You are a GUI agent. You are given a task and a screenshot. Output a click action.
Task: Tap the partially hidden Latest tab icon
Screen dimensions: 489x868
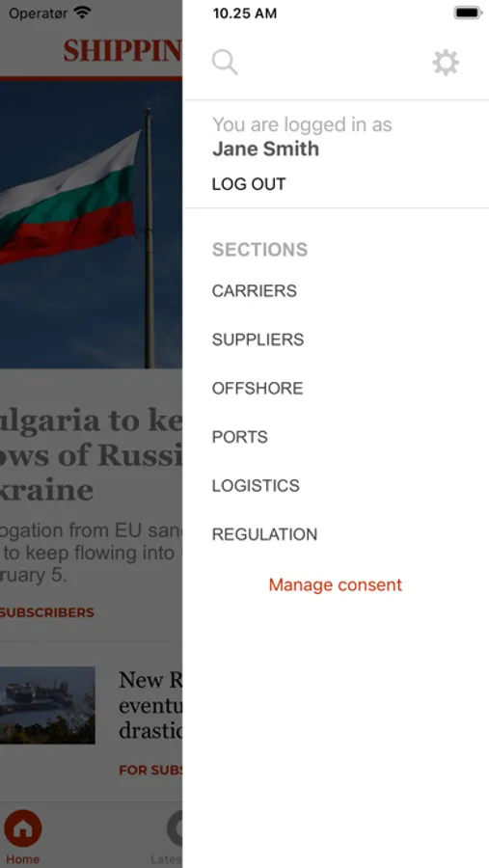click(175, 828)
